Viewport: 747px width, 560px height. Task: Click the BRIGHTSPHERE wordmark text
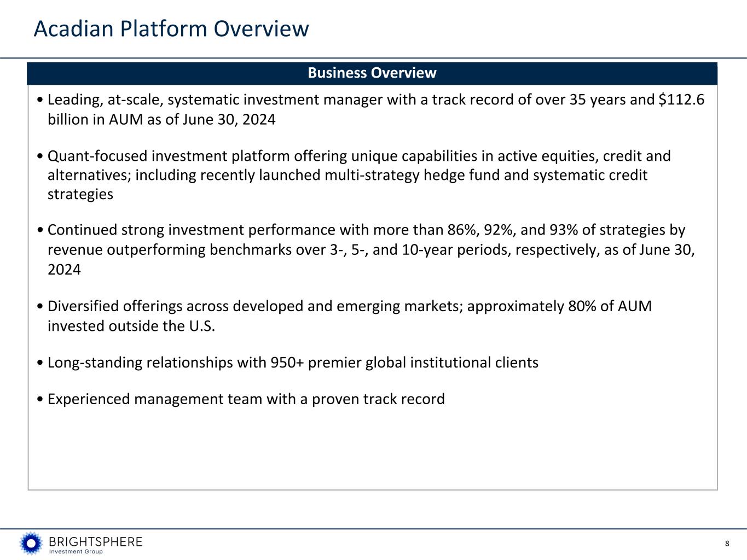[96, 542]
